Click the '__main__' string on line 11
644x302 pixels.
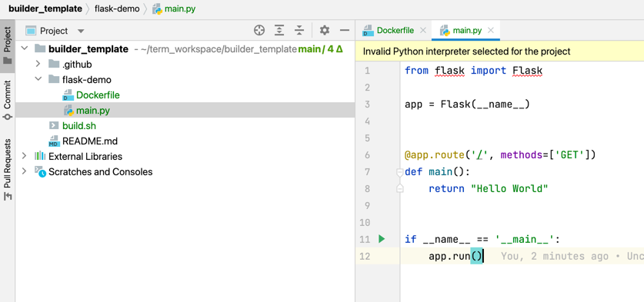525,239
